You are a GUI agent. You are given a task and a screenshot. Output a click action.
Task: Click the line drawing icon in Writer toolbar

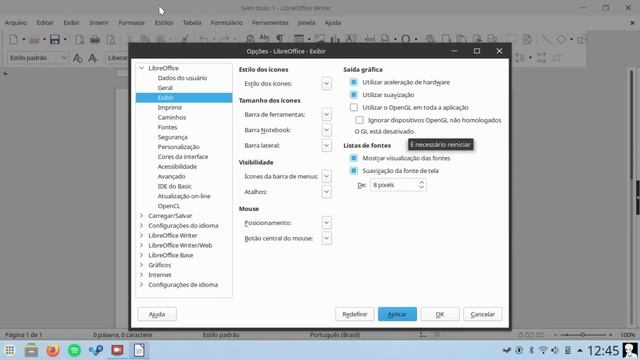[545, 40]
